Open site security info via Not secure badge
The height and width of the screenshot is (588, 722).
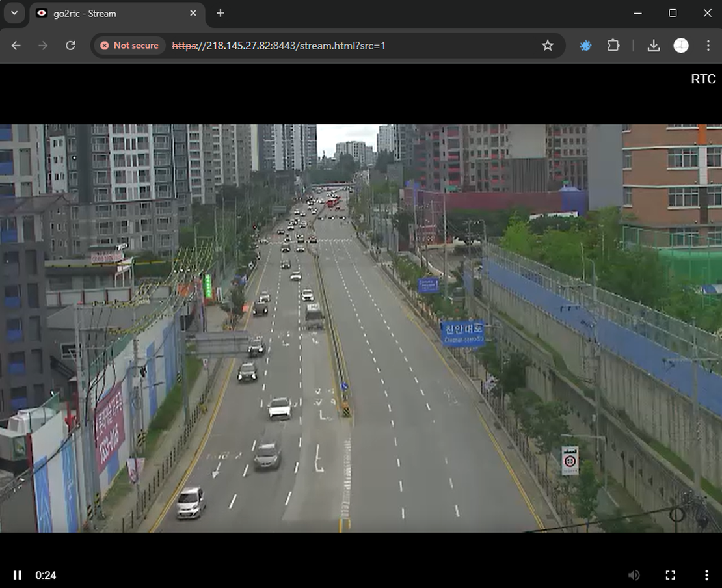(129, 46)
